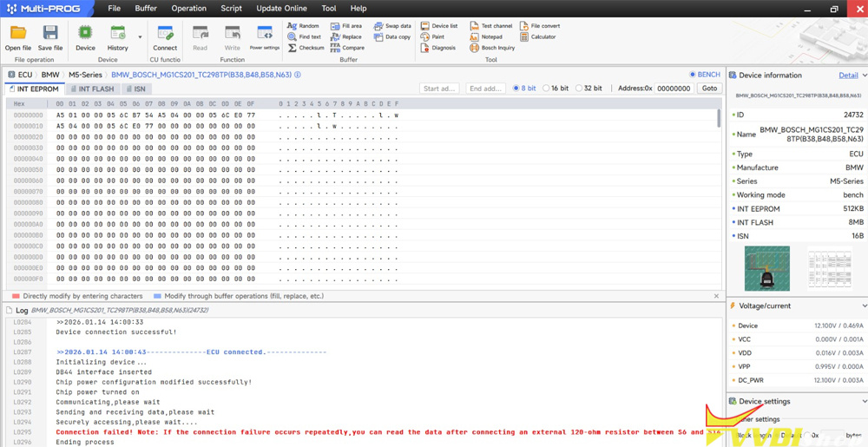The height and width of the screenshot is (447, 868).
Task: Run the Checksum tool
Action: [x=306, y=48]
